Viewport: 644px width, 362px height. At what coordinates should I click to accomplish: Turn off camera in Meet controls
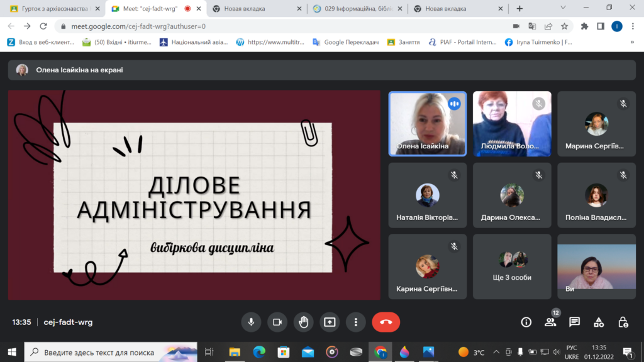click(277, 322)
